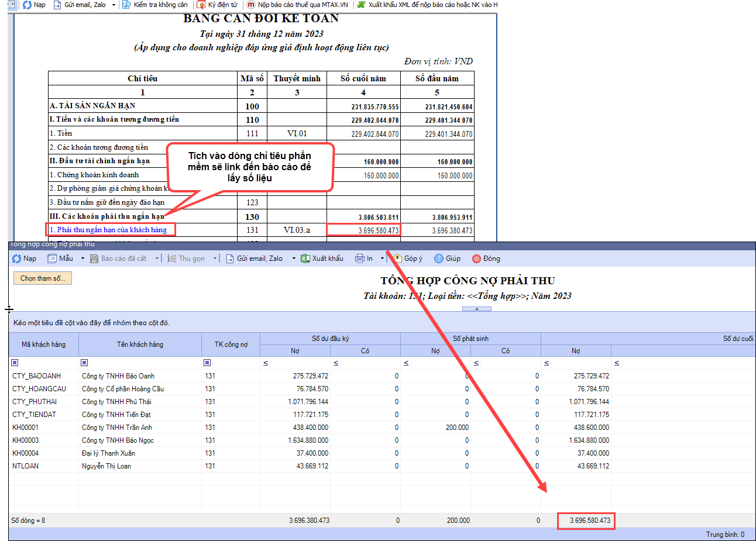The image size is (756, 541).
Task: Select the CTY_HOANGCAU customer row
Action: pos(39,389)
